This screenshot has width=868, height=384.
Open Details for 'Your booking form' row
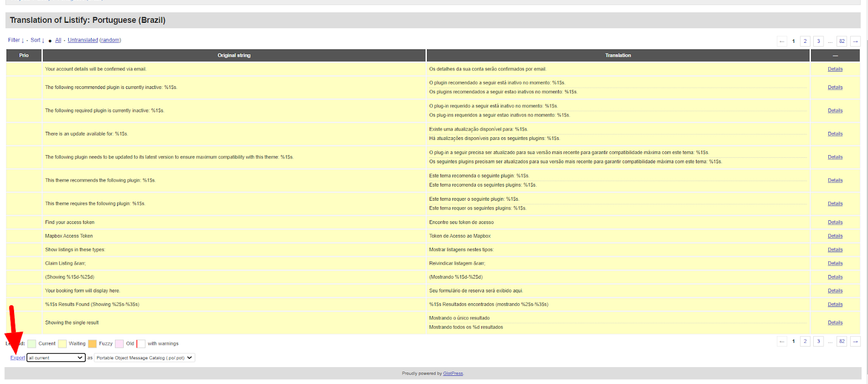coord(835,291)
